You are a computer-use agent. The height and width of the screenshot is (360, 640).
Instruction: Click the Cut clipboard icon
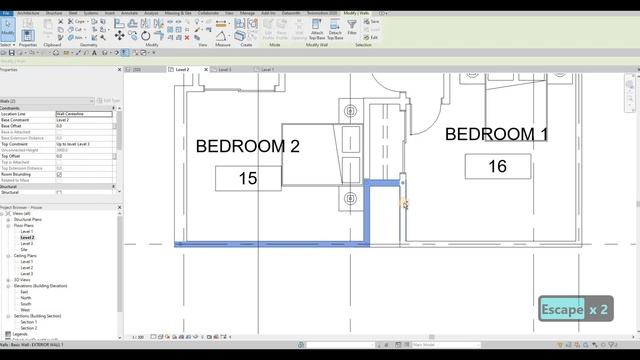pos(60,21)
